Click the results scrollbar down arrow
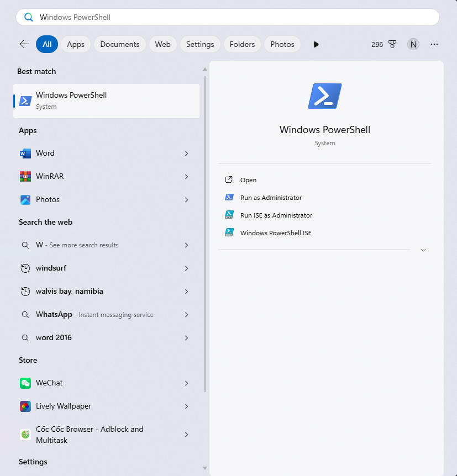The height and width of the screenshot is (476, 457). [205, 468]
